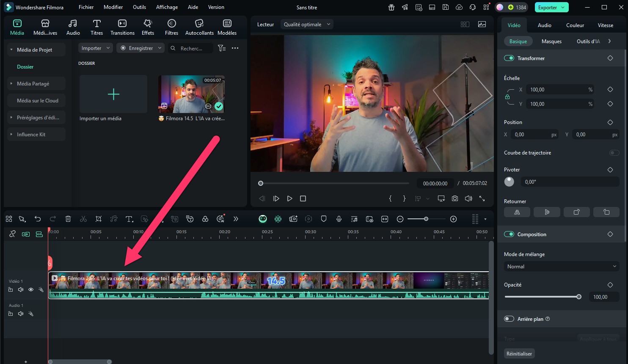The height and width of the screenshot is (364, 628).
Task: Open the Effets panel
Action: tap(148, 27)
